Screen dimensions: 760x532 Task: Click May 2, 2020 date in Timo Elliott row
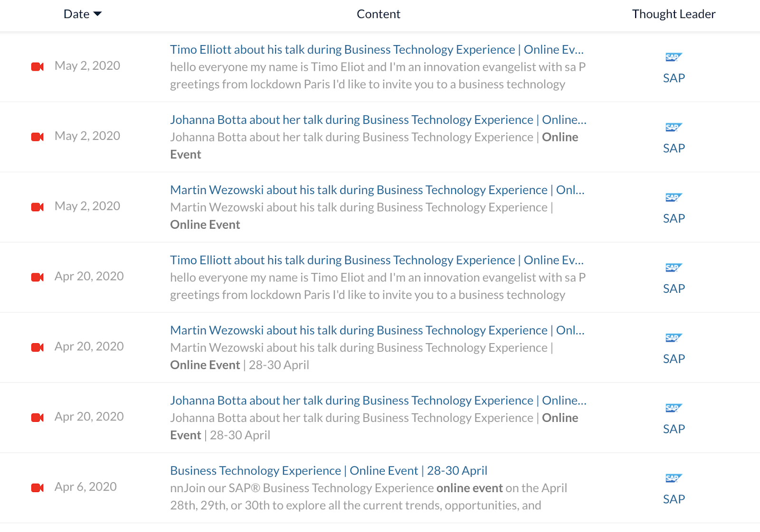87,66
